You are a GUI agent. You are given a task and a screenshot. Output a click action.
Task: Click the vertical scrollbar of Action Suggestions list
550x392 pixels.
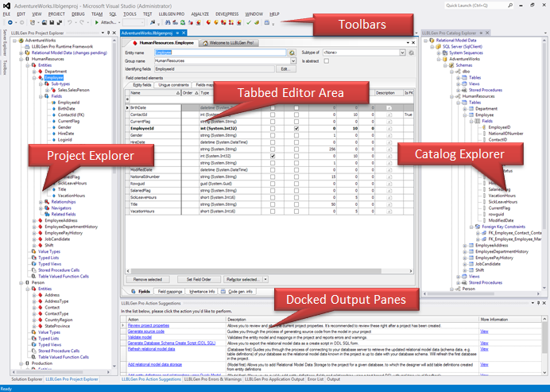point(544,346)
